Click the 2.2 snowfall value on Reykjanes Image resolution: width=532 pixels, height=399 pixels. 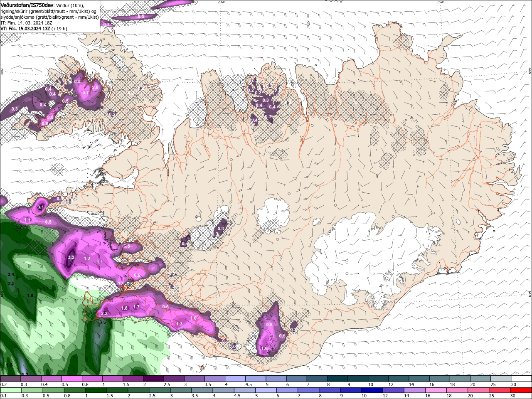(104, 313)
